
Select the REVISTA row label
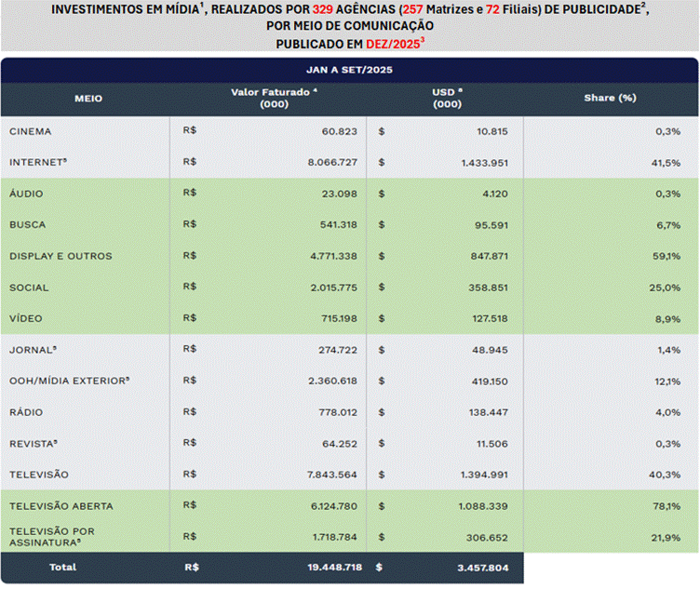tap(34, 443)
